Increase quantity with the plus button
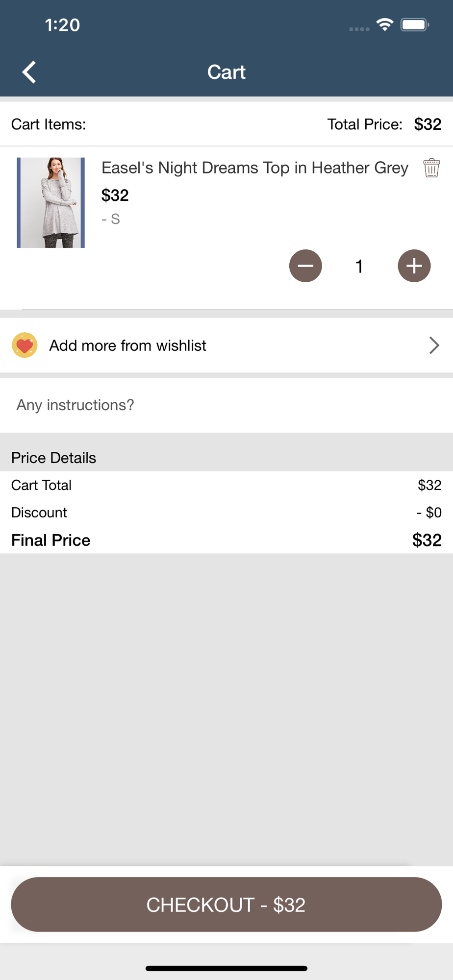This screenshot has width=453, height=980. [414, 266]
